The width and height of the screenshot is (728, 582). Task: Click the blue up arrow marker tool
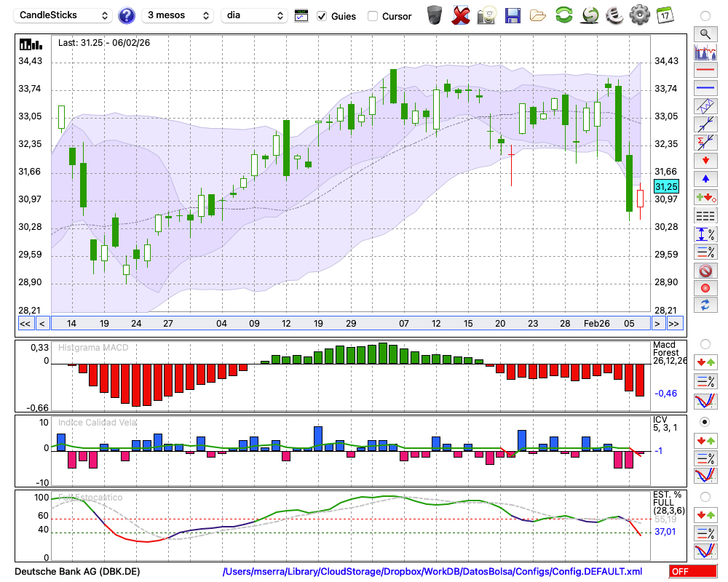705,179
